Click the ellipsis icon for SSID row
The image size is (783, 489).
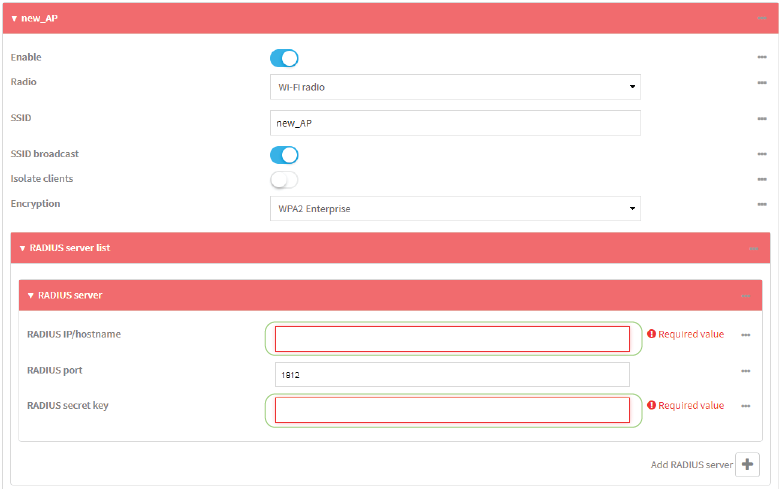761,119
